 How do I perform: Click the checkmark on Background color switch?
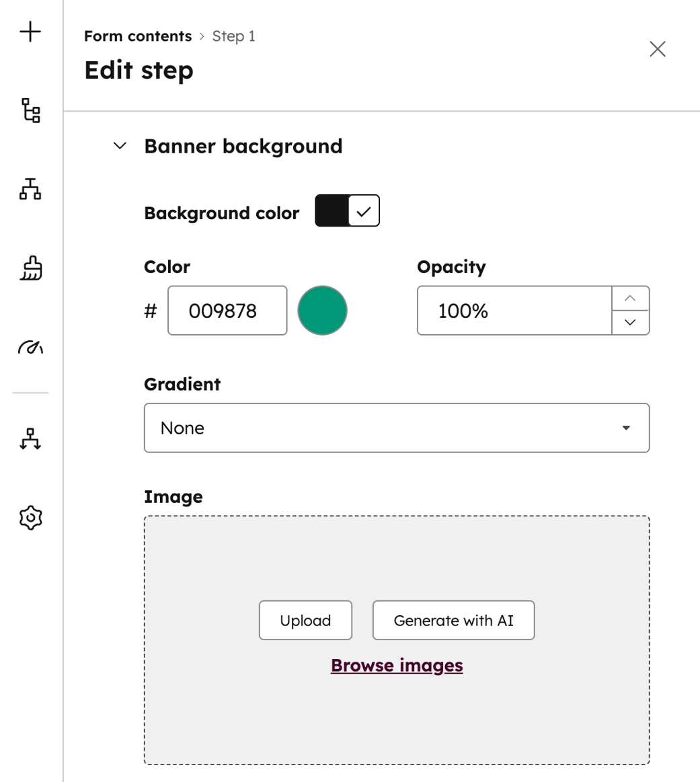[364, 210]
